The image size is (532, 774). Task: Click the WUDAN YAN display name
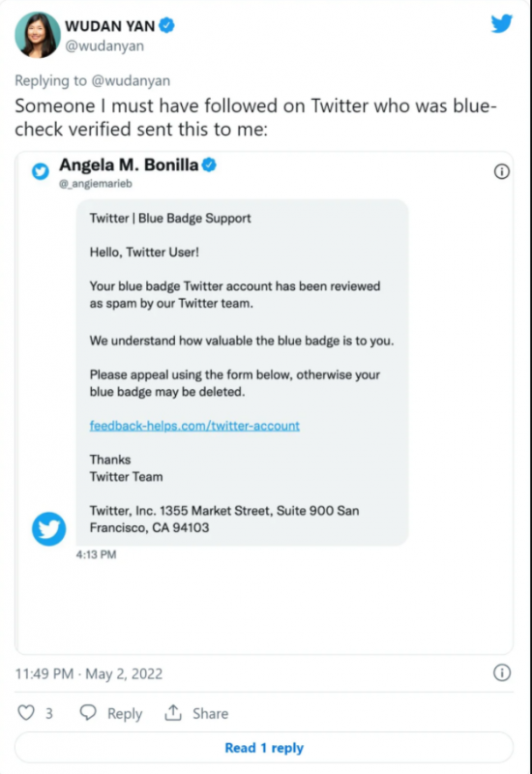point(110,26)
